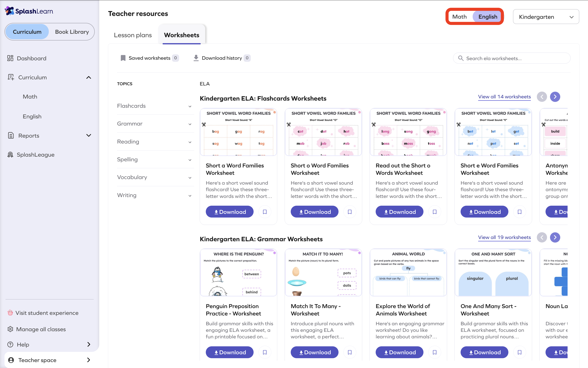Open SplashLeague via its badge icon
588x368 pixels.
[x=10, y=155]
